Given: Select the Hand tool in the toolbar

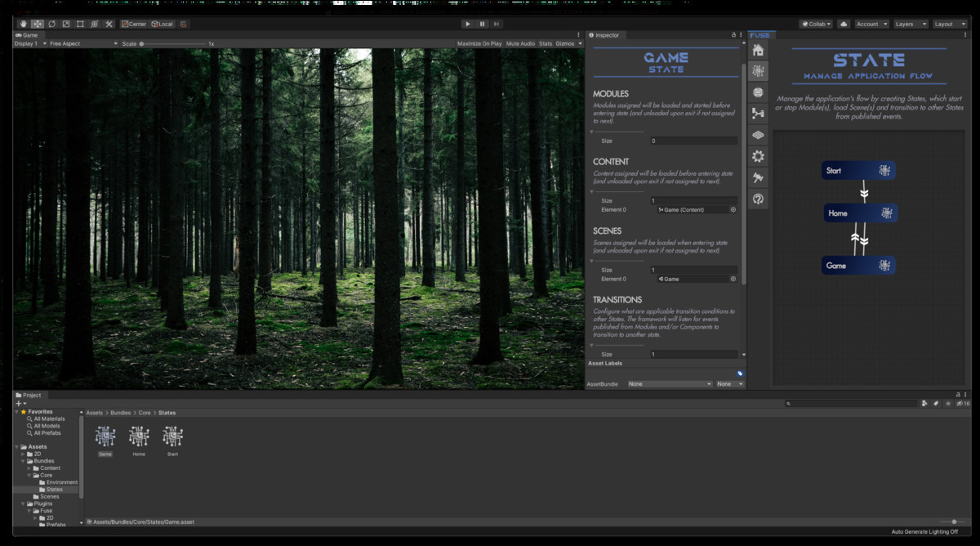Looking at the screenshot, I should [23, 24].
